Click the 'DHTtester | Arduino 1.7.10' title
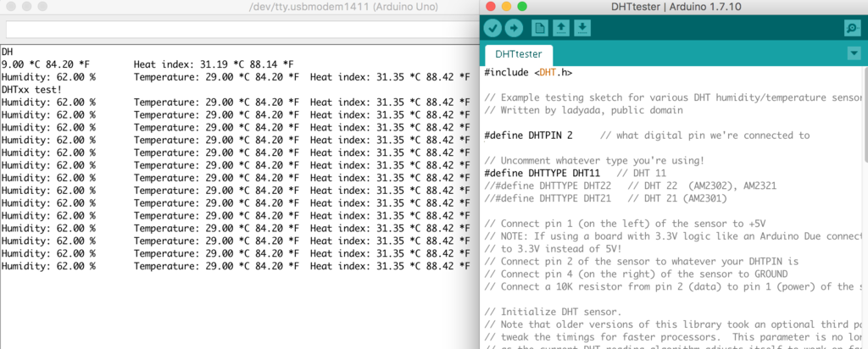Viewport: 868px width, 349px height. [x=674, y=7]
